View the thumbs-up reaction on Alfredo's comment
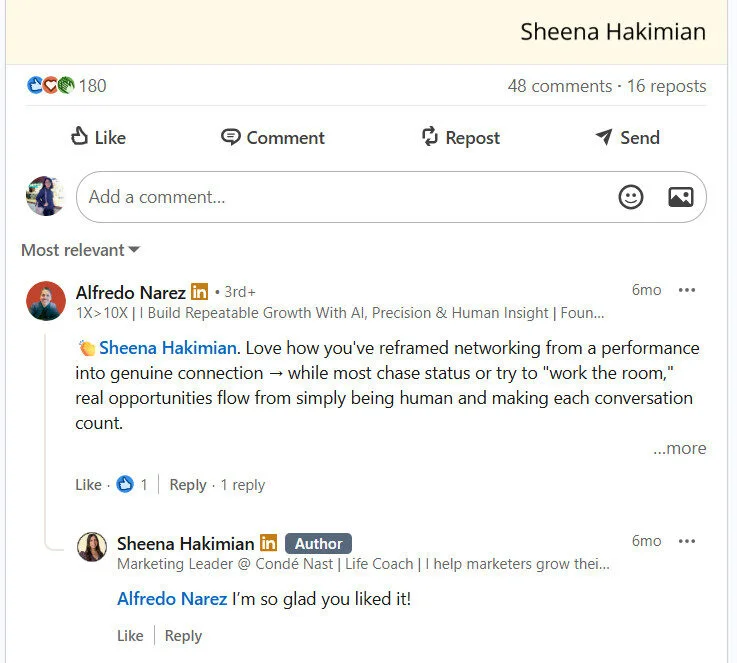Screen dimensions: 737x663 click(125, 484)
